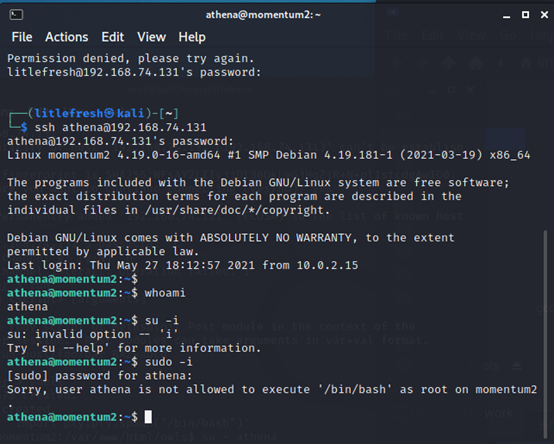Click the terminal icon in the title bar
Viewport: 554px width, 444px height.
(16, 15)
